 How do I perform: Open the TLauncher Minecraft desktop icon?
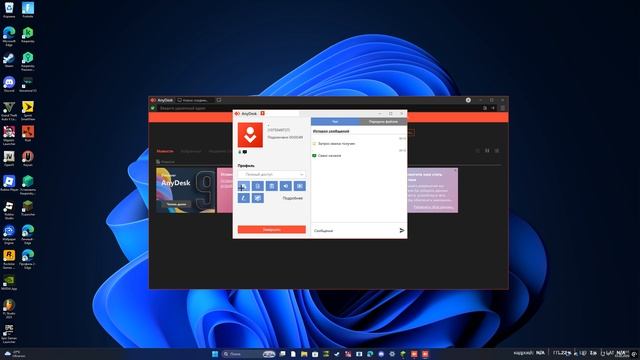28,208
